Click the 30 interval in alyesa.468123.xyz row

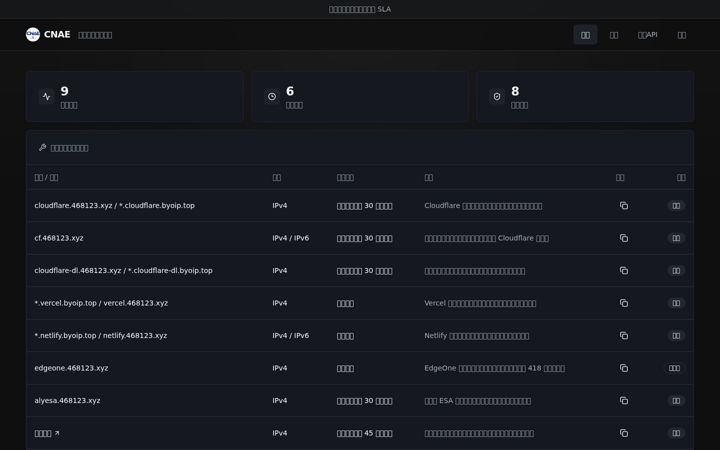point(365,401)
